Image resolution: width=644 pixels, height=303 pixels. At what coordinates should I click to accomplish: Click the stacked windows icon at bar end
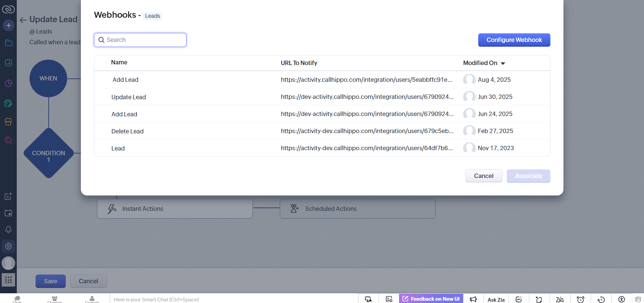click(x=638, y=299)
